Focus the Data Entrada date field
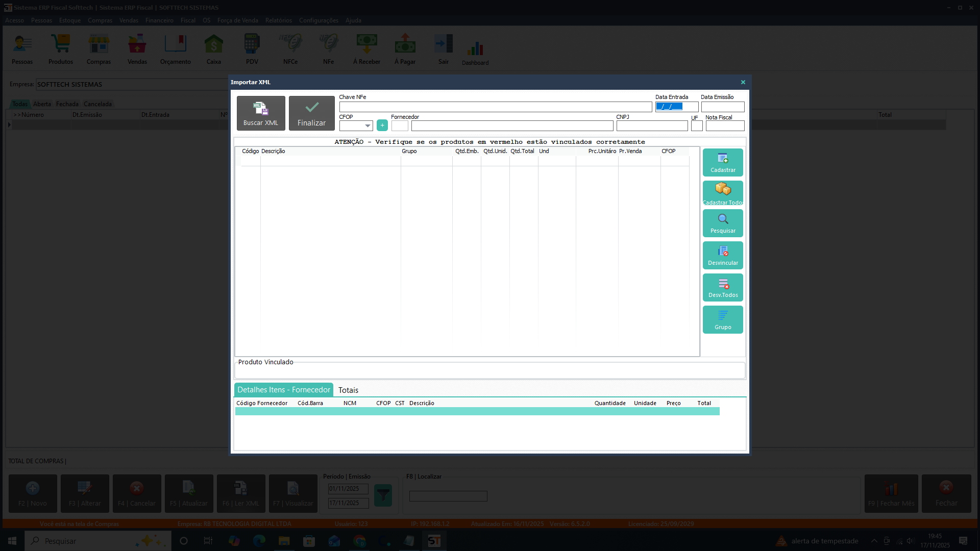 [x=676, y=107]
